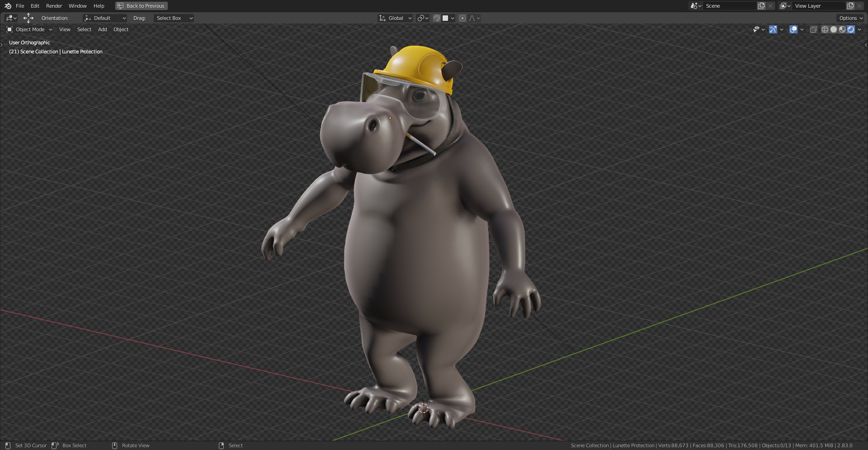Screen dimensions: 868x450
Task: Toggle the Show Gizmo button
Action: pos(773,29)
